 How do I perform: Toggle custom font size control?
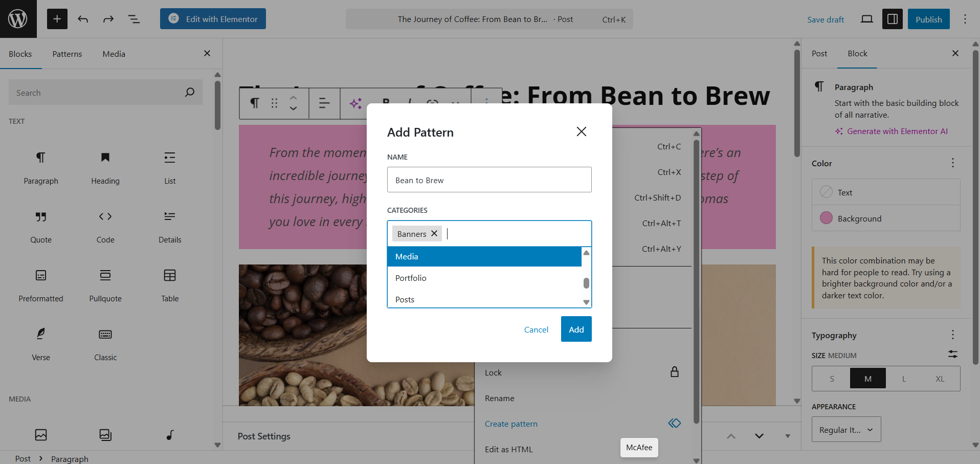point(952,354)
